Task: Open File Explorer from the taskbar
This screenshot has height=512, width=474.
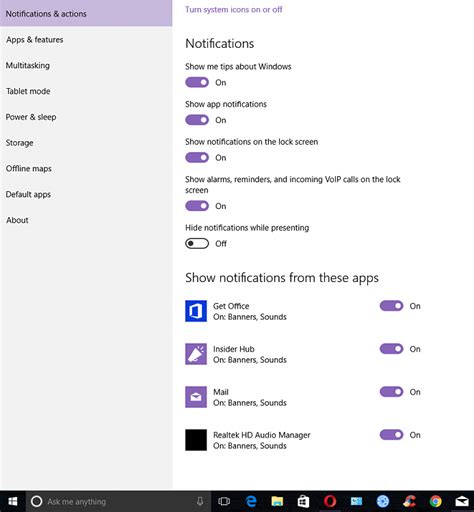Action: (277, 501)
